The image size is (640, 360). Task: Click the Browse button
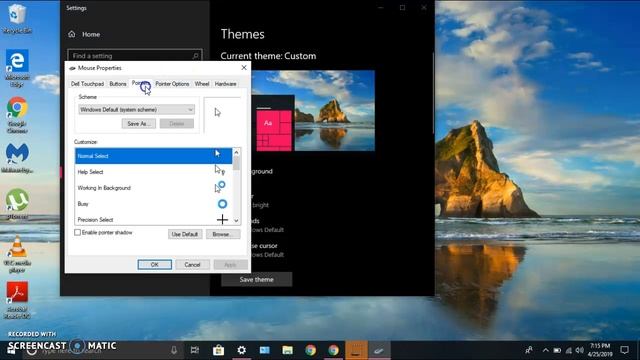pos(223,234)
